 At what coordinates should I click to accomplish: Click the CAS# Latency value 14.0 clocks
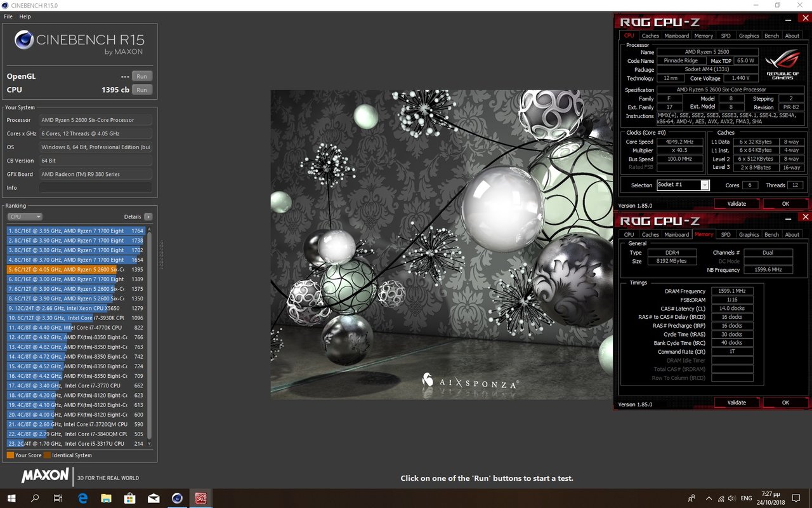point(732,309)
